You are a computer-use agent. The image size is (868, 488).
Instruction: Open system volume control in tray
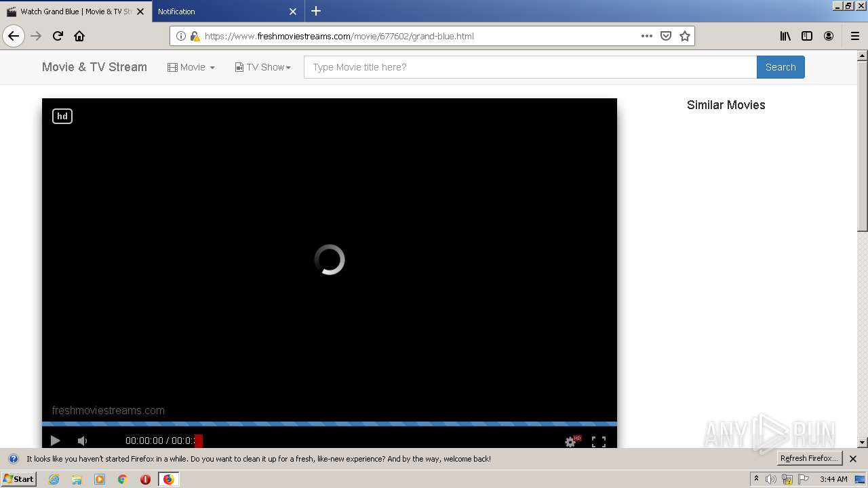click(x=770, y=479)
